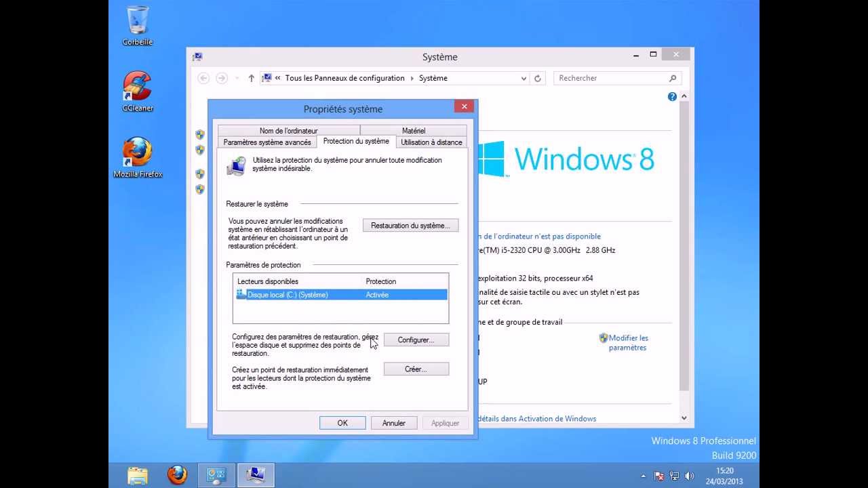Image resolution: width=868 pixels, height=488 pixels.
Task: Click the Firefox icon in the taskbar
Action: click(177, 475)
